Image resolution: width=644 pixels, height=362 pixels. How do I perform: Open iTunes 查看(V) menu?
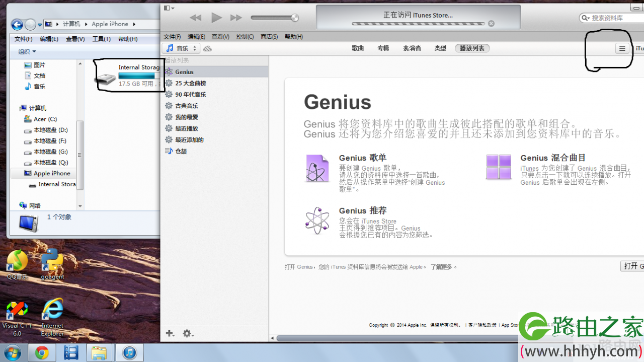(220, 37)
